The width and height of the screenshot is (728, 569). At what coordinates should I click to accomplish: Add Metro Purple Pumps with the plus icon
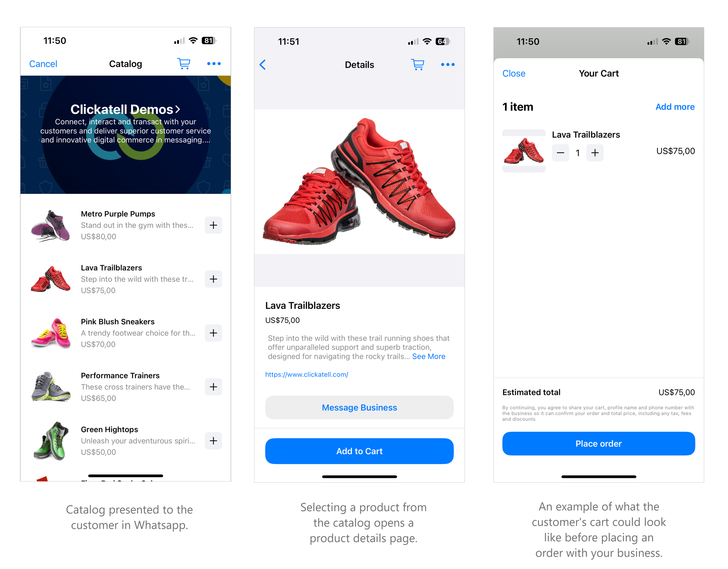click(213, 225)
